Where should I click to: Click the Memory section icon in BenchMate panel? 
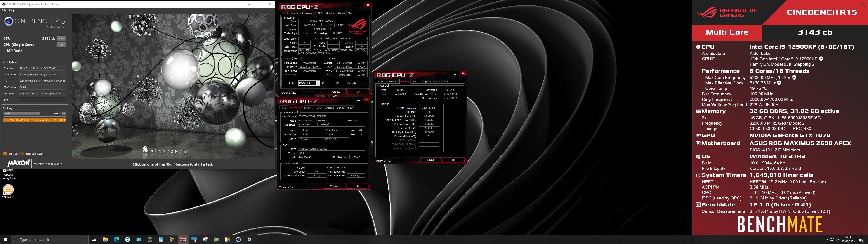coord(698,111)
